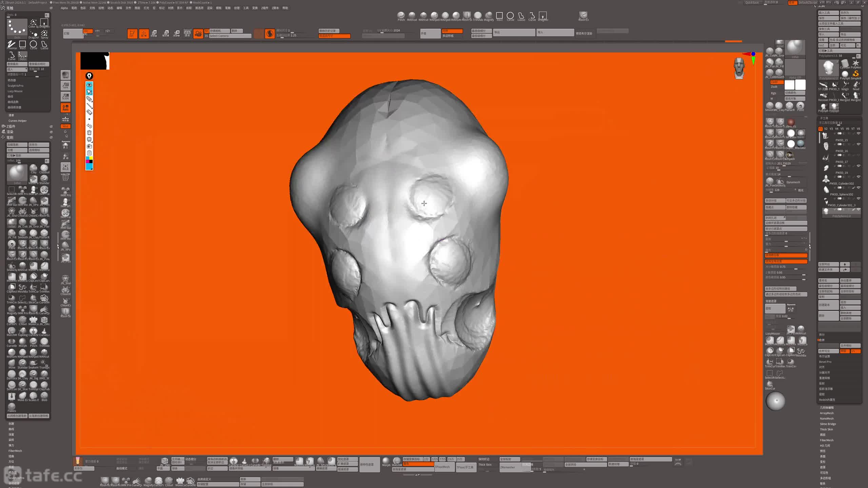Click the arrow pointer tool in canvas toolbar
Image resolution: width=868 pixels, height=488 pixels.
[89, 92]
